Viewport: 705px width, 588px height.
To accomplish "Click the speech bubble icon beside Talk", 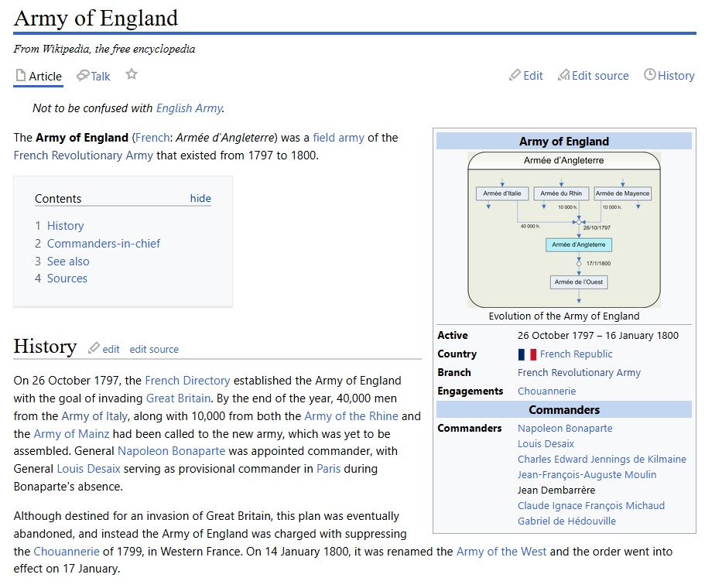I will click(83, 76).
